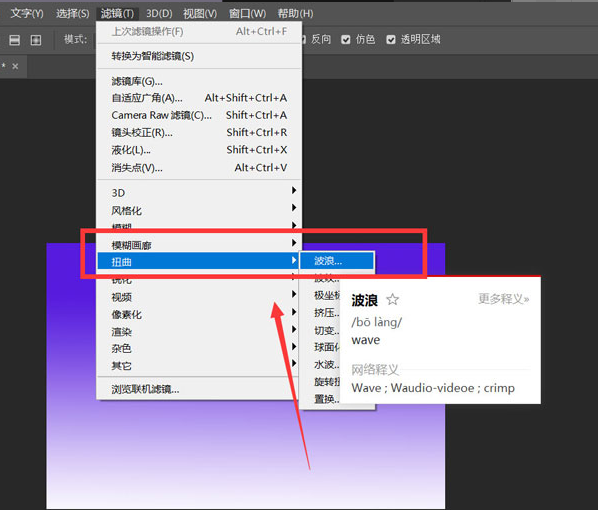The image size is (598, 510).
Task: Expand the 像素化 submenu
Action: click(199, 314)
